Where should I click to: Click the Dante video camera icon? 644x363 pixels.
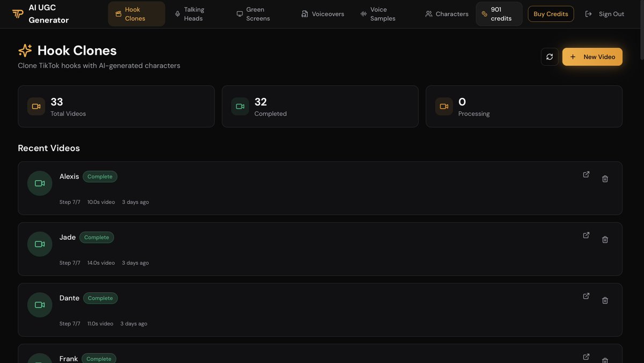click(40, 305)
